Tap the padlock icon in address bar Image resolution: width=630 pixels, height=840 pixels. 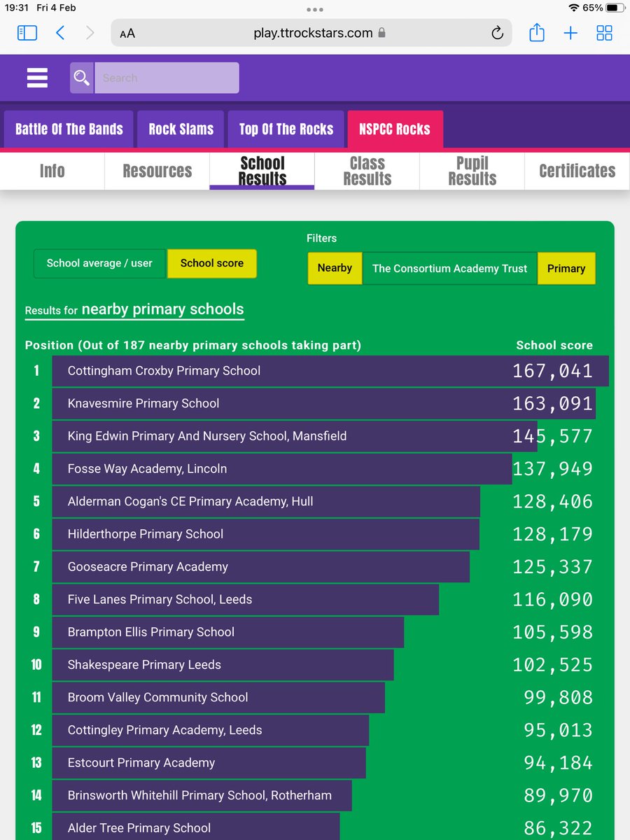381,33
